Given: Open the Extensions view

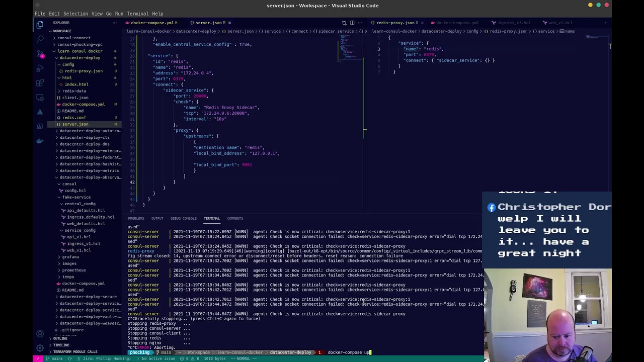Looking at the screenshot, I should pyautogui.click(x=40, y=82).
